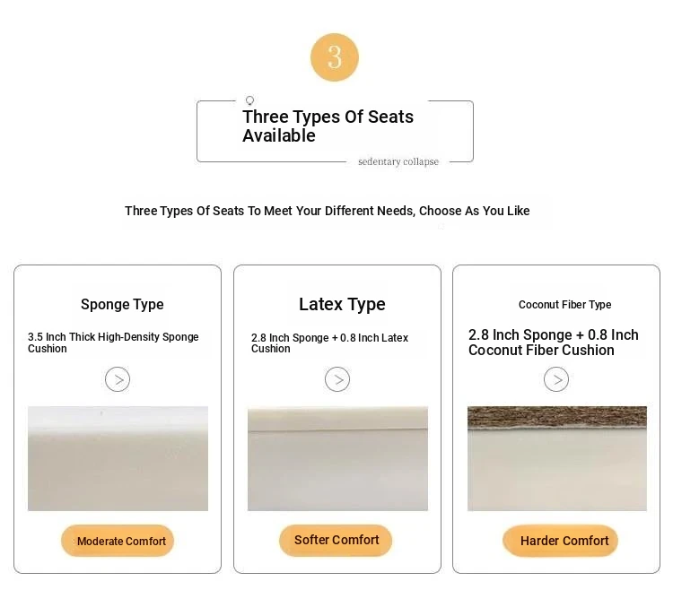Click the arrow circle under Coconut Fiber Type
Image resolution: width=673 pixels, height=616 pixels.
click(x=556, y=379)
